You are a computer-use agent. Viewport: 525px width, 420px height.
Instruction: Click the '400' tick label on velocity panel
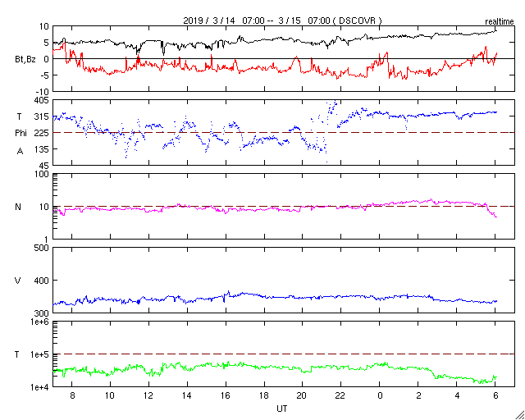point(42,281)
